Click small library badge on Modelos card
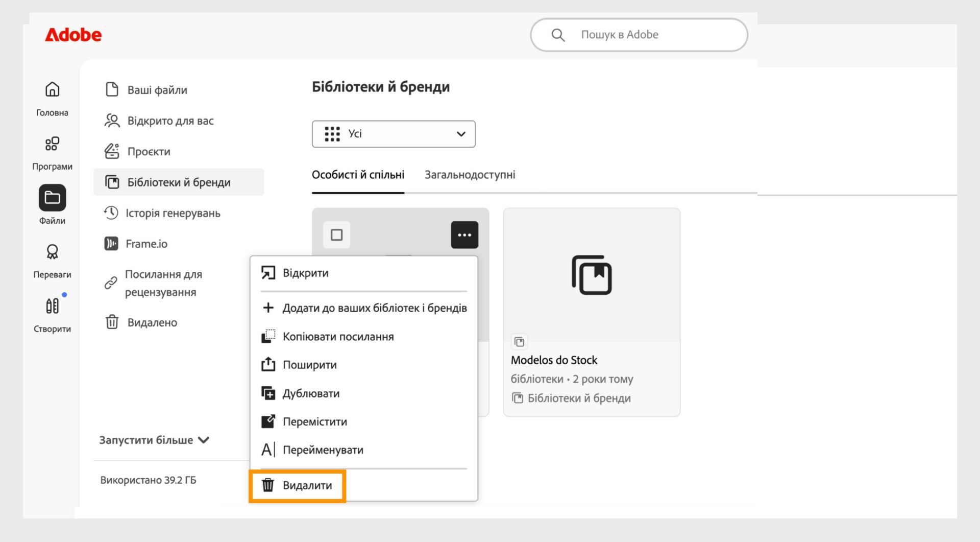The image size is (980, 542). tap(519, 341)
